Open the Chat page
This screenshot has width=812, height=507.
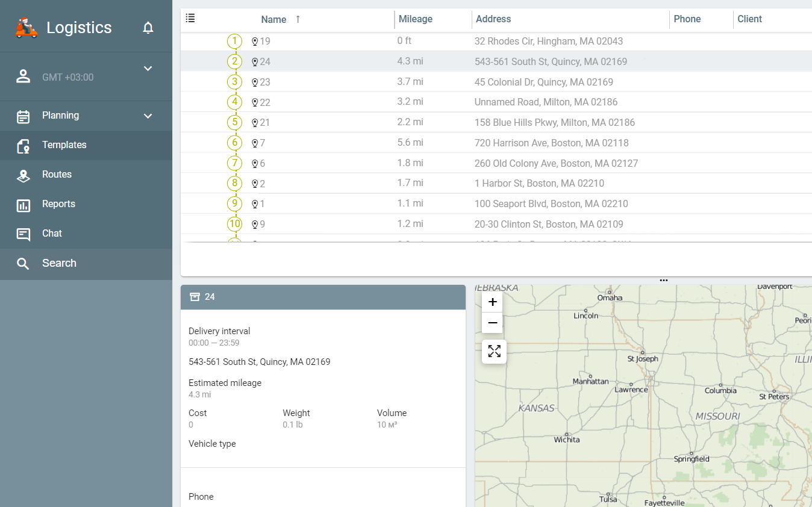click(x=52, y=234)
